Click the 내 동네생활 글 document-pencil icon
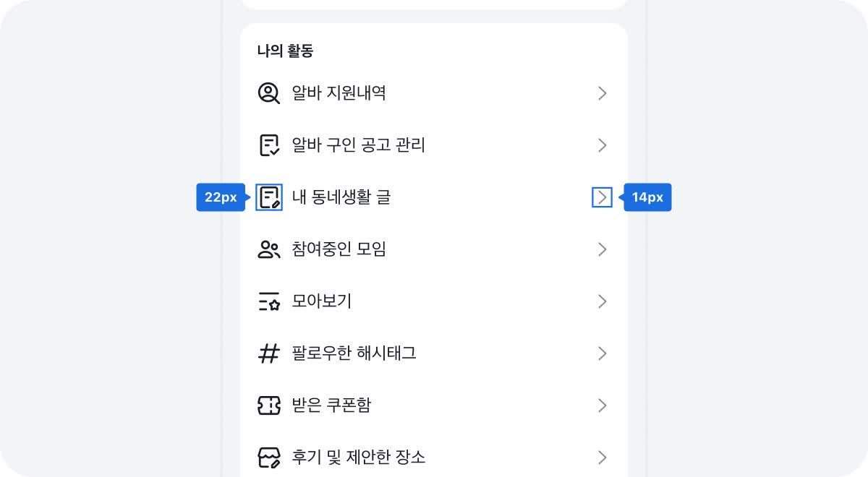 pos(269,197)
